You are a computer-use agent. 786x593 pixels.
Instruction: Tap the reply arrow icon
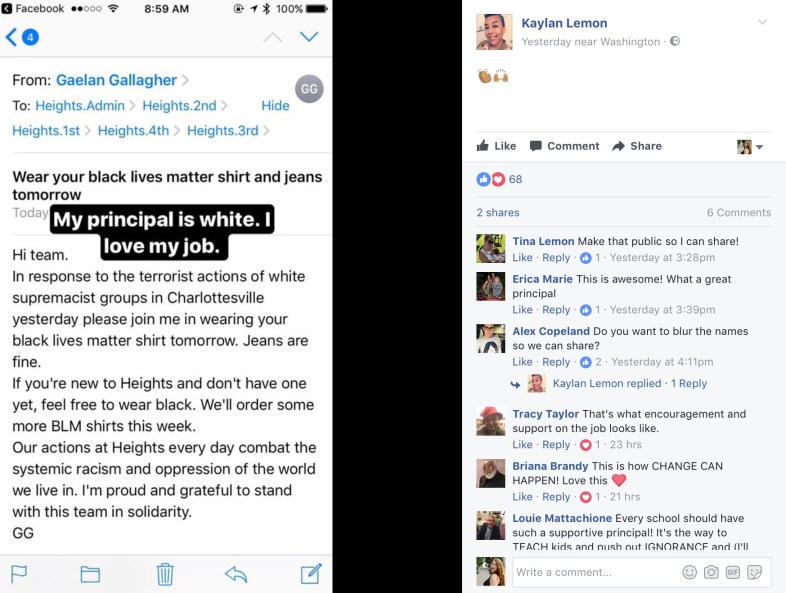point(236,574)
